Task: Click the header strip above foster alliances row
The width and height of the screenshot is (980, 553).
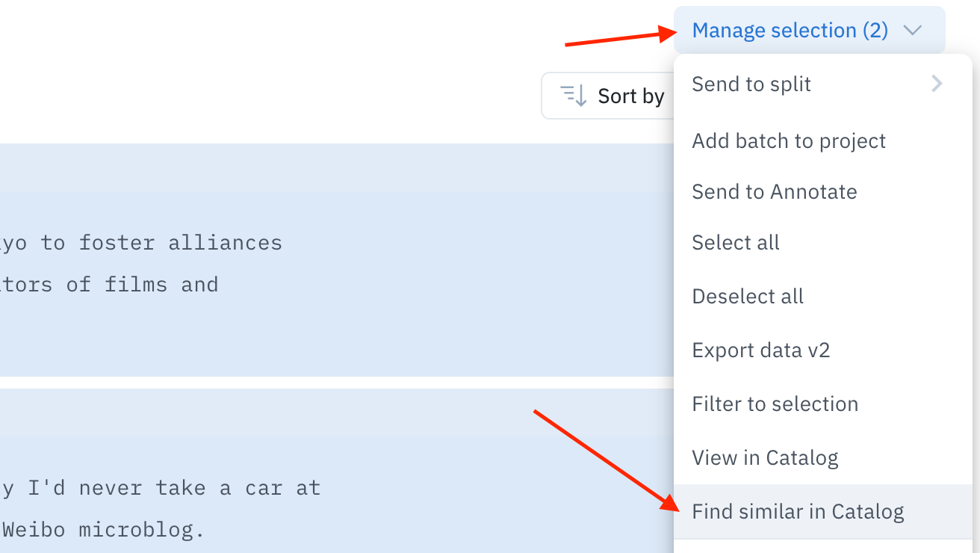Action: pyautogui.click(x=337, y=167)
